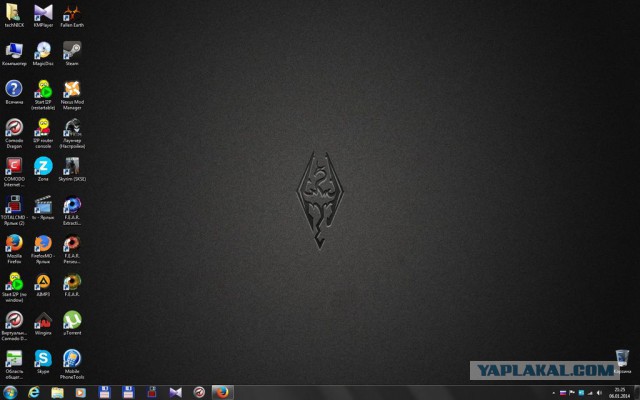Launch the KMPlayer desktop shortcut

[43, 15]
